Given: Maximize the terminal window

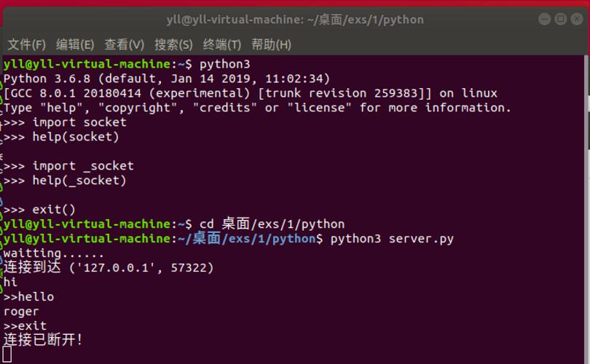Looking at the screenshot, I should [x=561, y=19].
